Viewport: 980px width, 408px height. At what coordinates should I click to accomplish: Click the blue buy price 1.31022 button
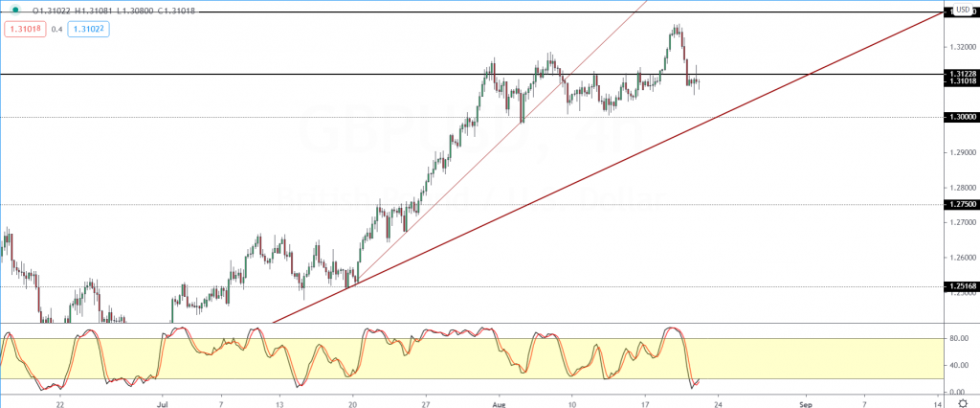pyautogui.click(x=88, y=29)
